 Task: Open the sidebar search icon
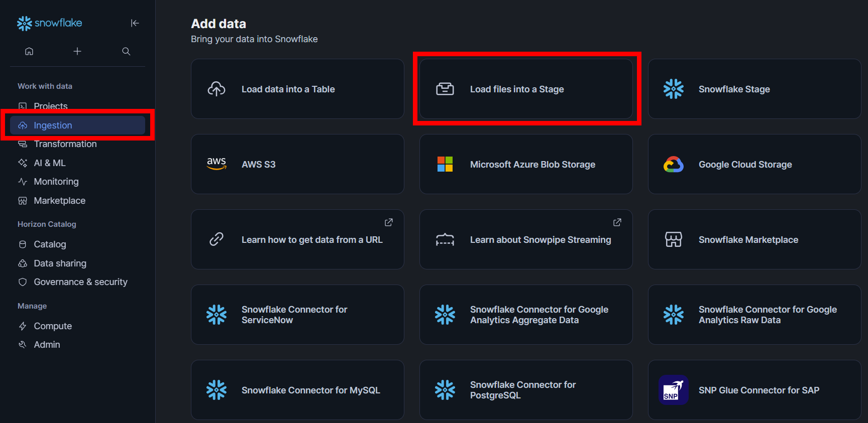(126, 51)
